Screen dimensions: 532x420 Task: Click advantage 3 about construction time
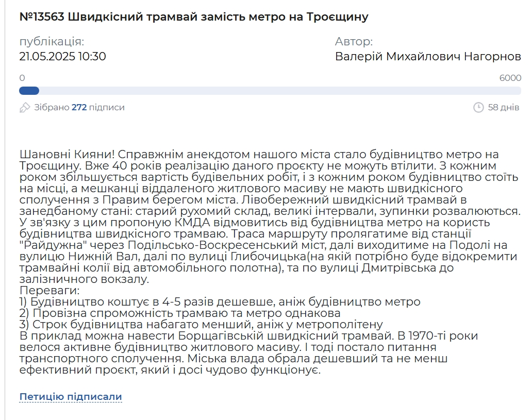pyautogui.click(x=201, y=325)
